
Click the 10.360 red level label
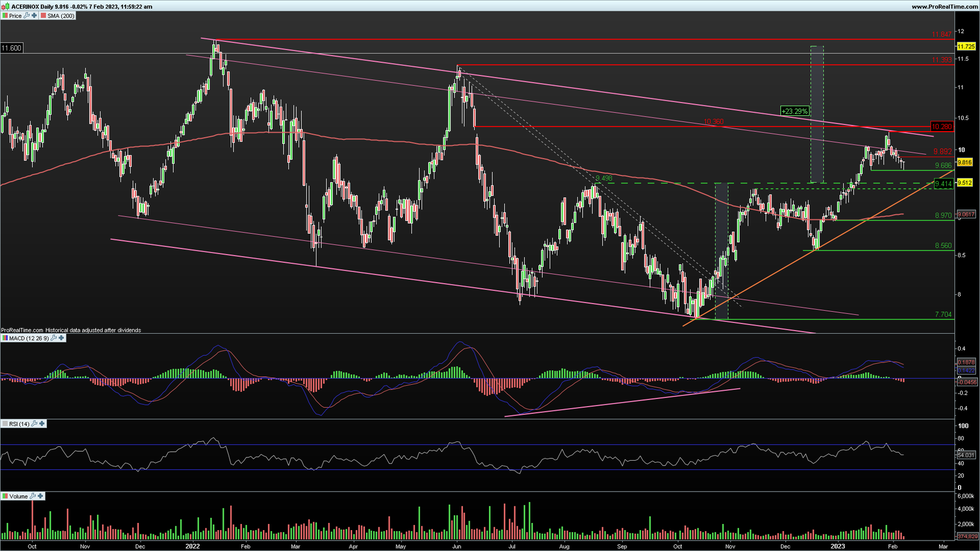point(714,122)
